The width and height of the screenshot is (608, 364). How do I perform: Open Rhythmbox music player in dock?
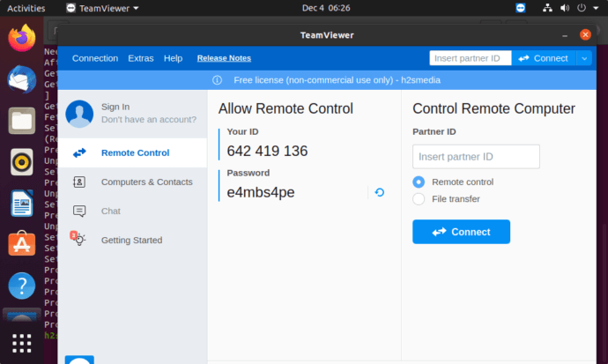[x=22, y=162]
